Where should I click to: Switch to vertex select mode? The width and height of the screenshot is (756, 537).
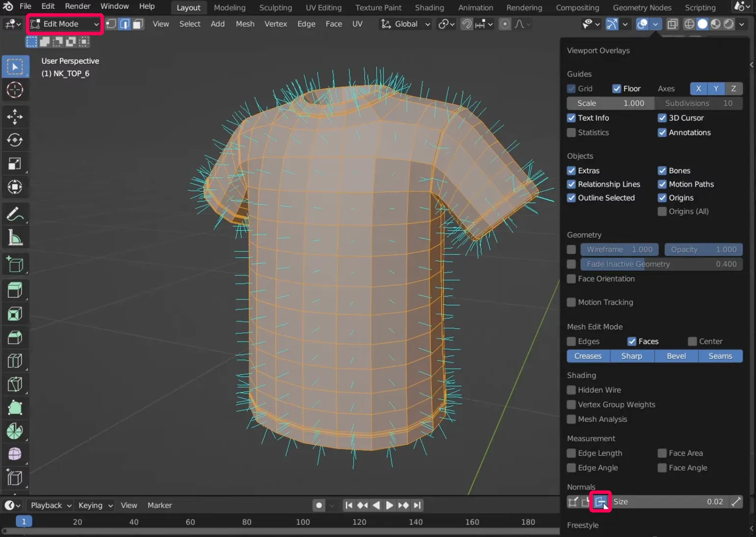[111, 24]
